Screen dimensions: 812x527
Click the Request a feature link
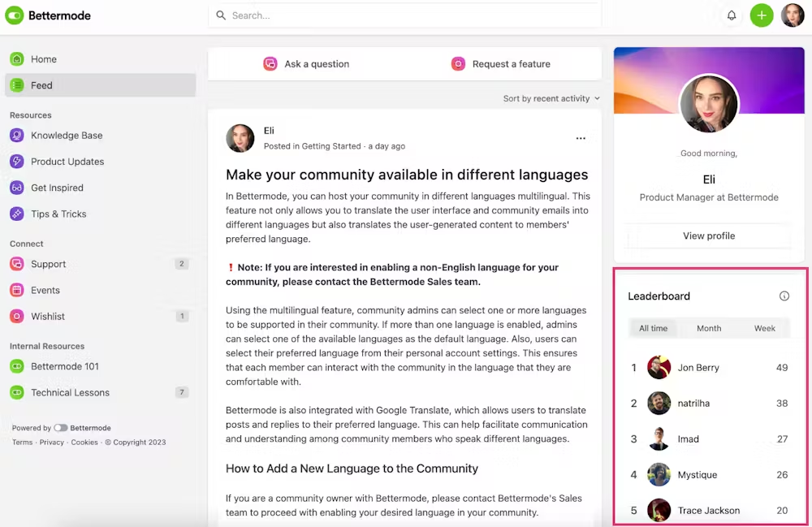click(x=512, y=63)
